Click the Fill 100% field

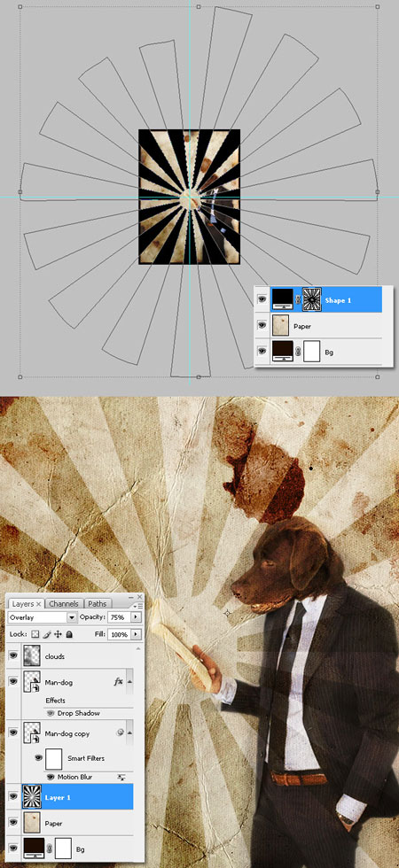(x=118, y=634)
